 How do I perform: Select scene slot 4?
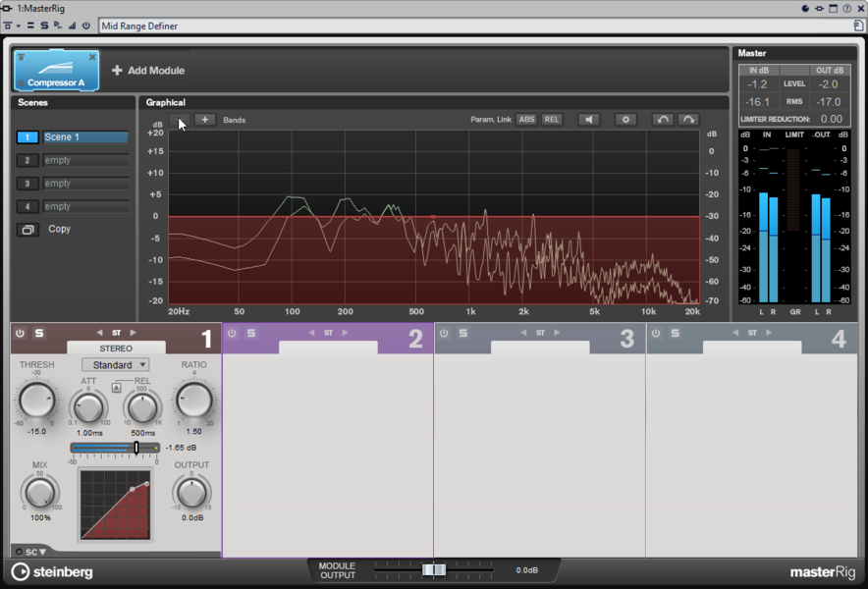click(x=27, y=207)
